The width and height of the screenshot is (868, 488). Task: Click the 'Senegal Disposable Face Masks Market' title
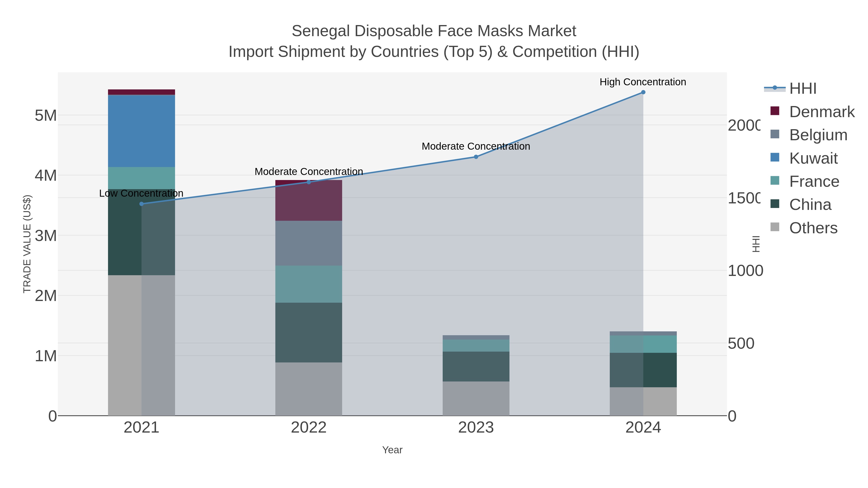coord(434,31)
